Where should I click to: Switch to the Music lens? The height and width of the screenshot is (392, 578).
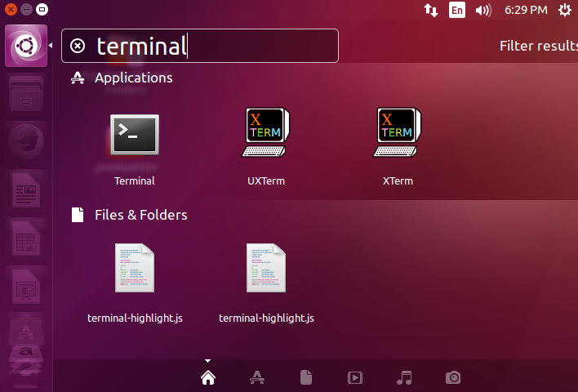click(x=404, y=377)
